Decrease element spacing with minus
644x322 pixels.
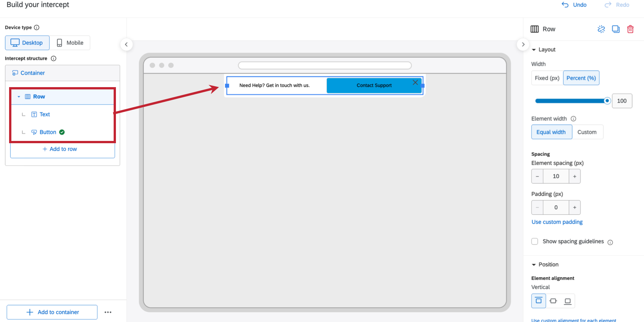pyautogui.click(x=537, y=177)
